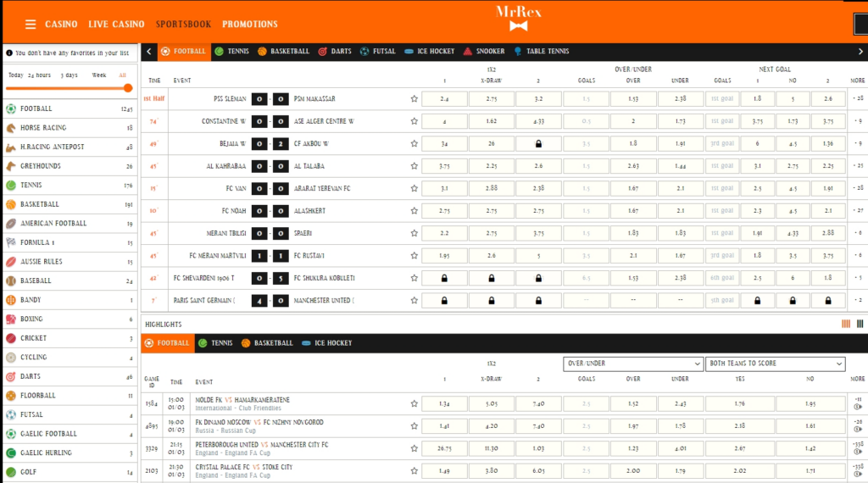Click the American Football sidebar icon
Screen dimensions: 868x483
tap(11, 224)
